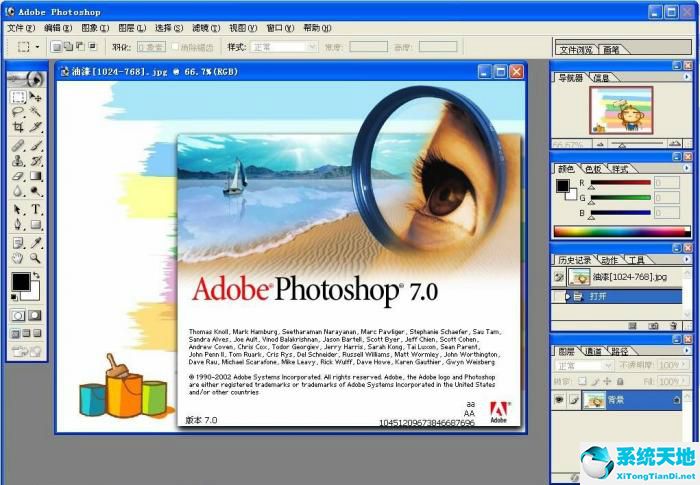Open Layers palette flyout menu arrow
The image size is (700, 485).
[687, 351]
